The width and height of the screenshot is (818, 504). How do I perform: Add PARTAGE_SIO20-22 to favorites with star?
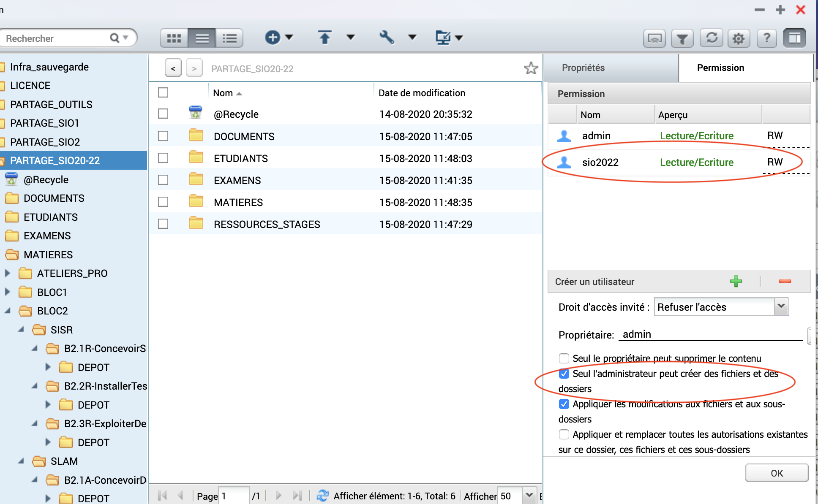tap(531, 68)
